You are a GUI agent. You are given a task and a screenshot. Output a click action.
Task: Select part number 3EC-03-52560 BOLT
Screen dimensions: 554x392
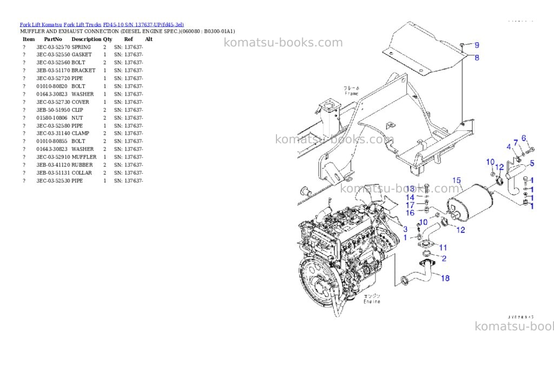pos(61,63)
